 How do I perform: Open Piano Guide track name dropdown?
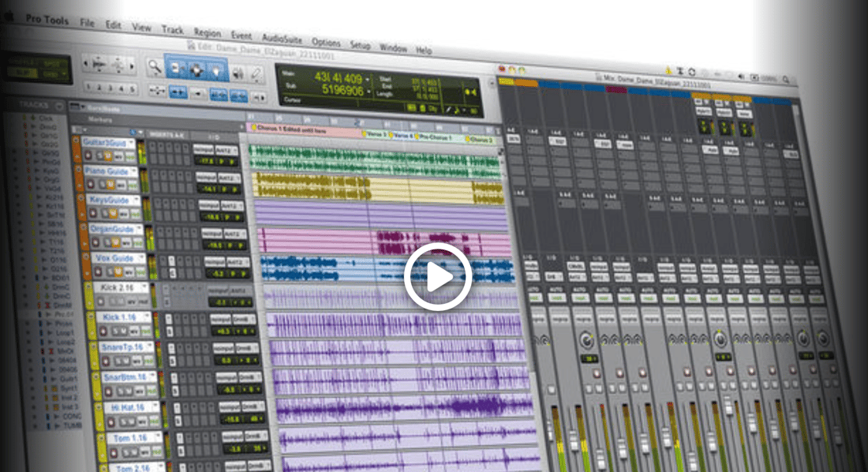134,172
